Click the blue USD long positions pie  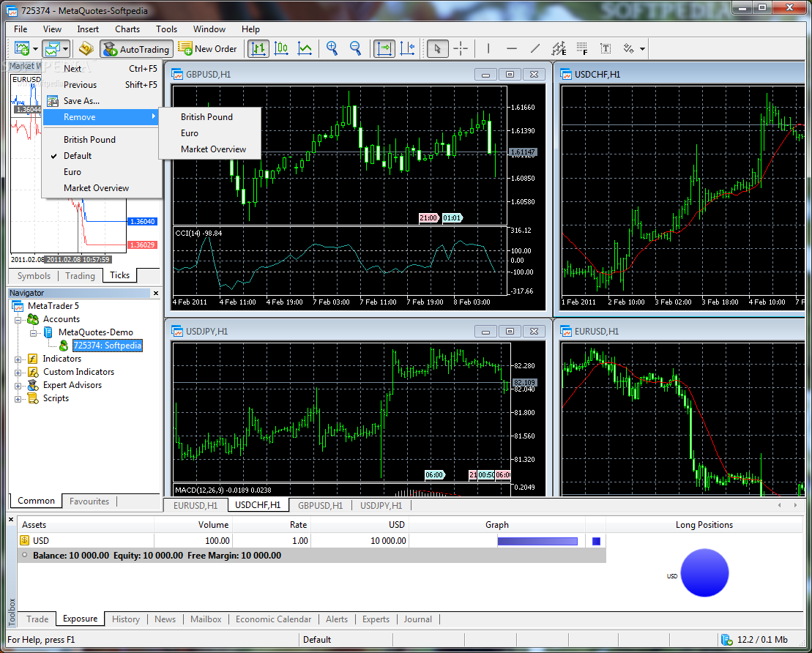(704, 572)
